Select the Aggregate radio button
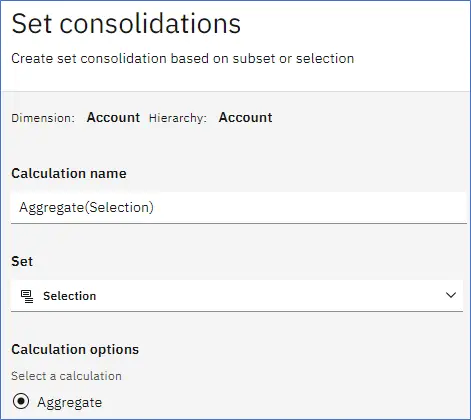 coord(21,401)
